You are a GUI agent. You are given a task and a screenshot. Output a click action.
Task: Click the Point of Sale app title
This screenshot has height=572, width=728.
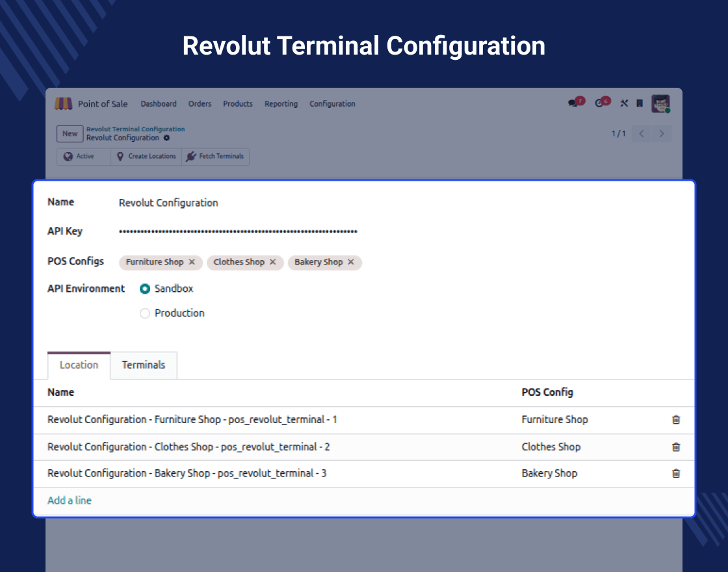tap(103, 104)
